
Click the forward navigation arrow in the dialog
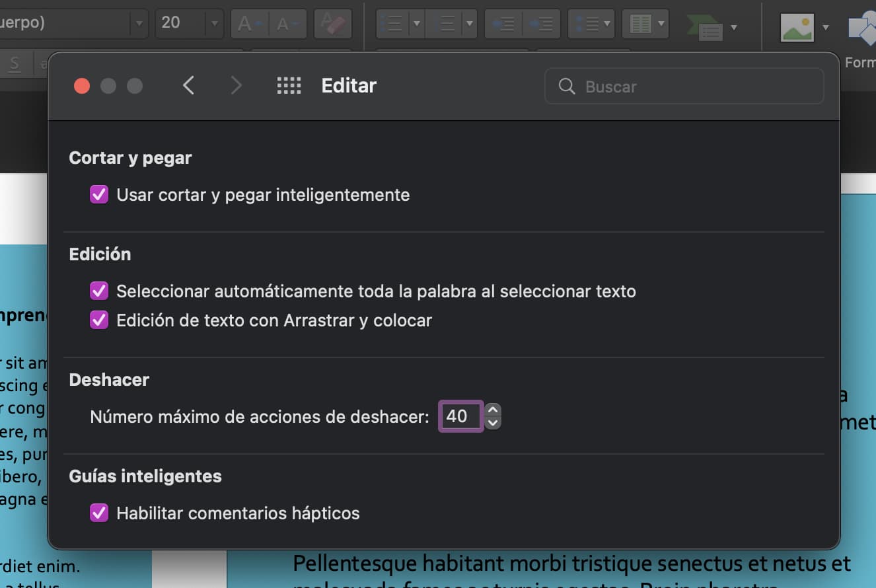(x=236, y=85)
